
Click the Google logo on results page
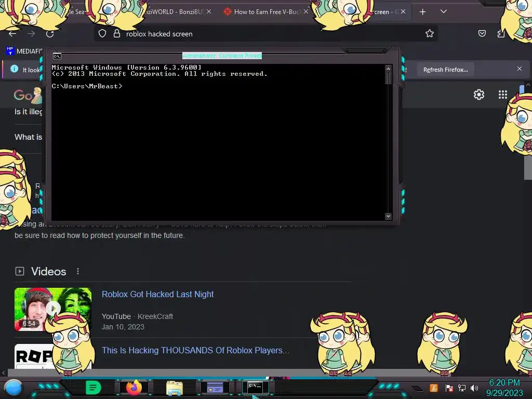[x=28, y=96]
